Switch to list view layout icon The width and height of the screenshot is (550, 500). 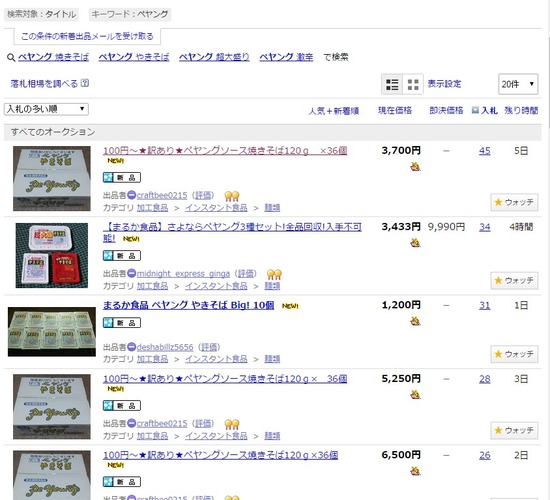[x=392, y=84]
